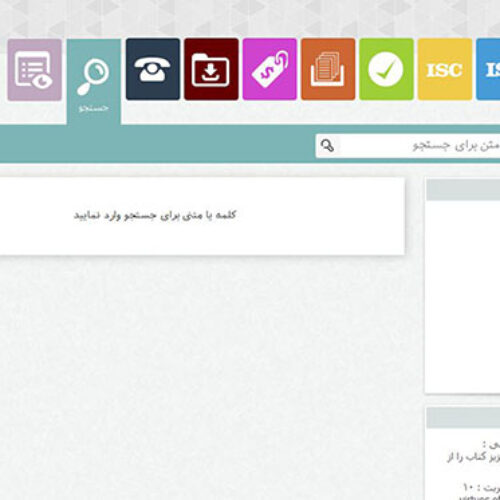This screenshot has width=500, height=500.
Task: Open the green checkmark tile
Action: coord(386,69)
